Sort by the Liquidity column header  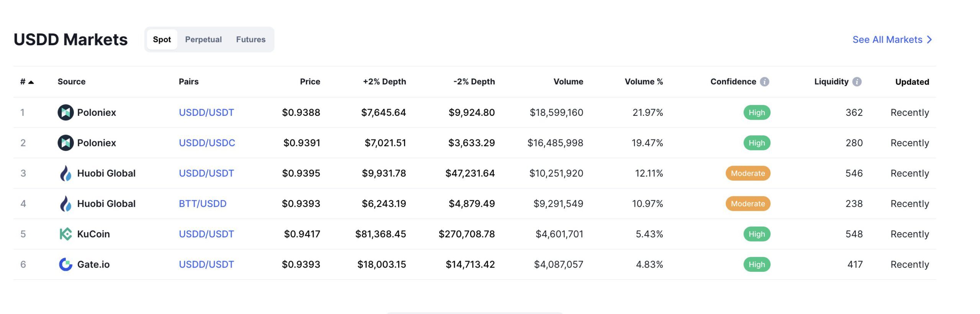coord(831,82)
